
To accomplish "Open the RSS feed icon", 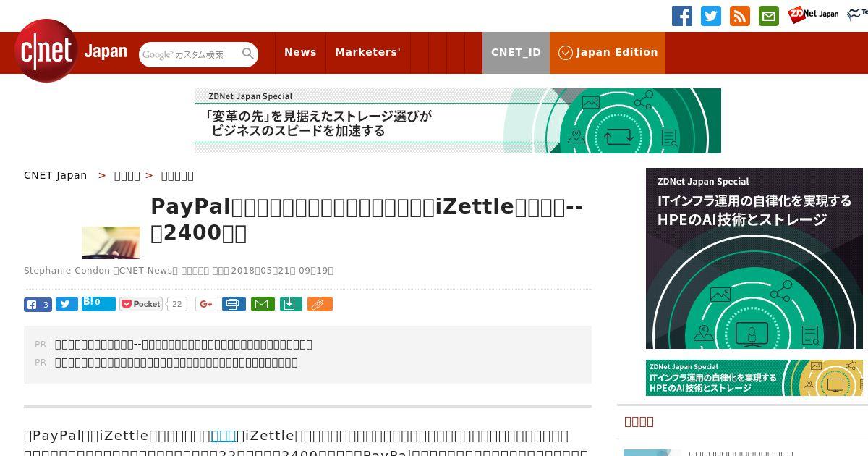I will (740, 16).
